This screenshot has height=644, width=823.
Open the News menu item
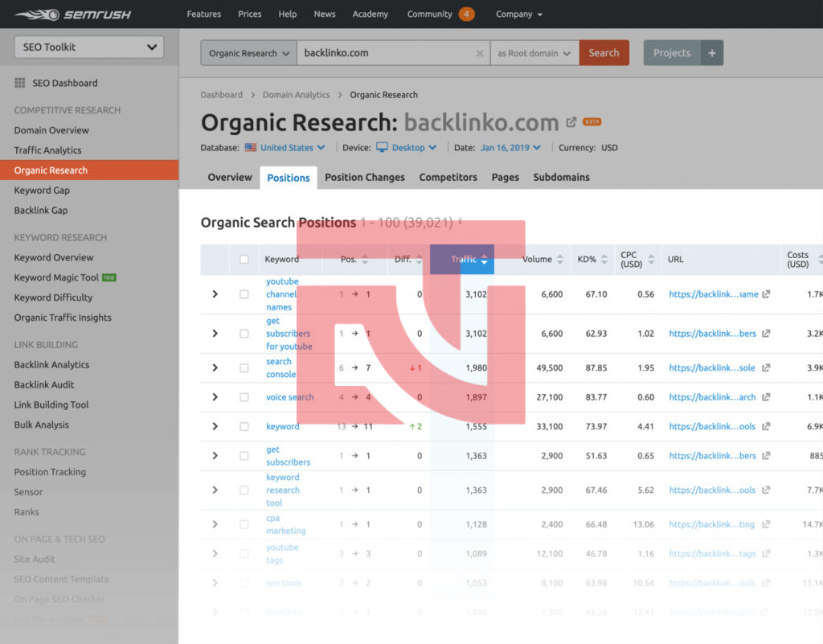click(x=325, y=14)
